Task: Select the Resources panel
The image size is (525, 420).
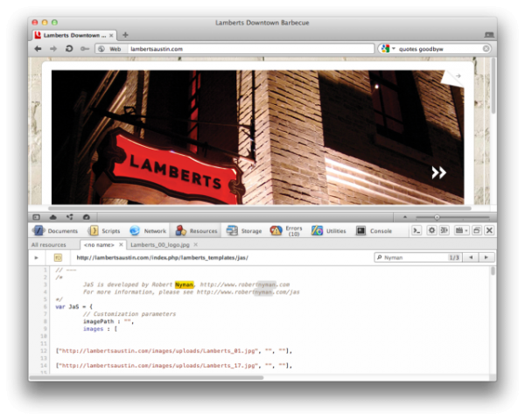Action: [x=196, y=231]
